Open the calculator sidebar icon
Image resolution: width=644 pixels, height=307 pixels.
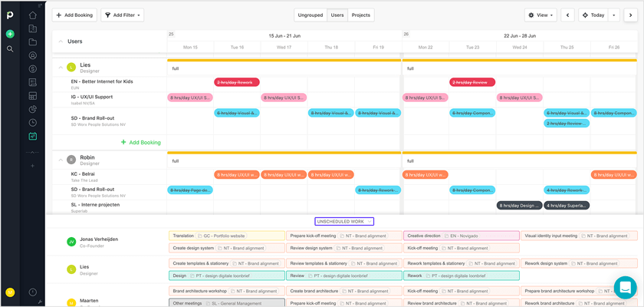click(x=33, y=96)
